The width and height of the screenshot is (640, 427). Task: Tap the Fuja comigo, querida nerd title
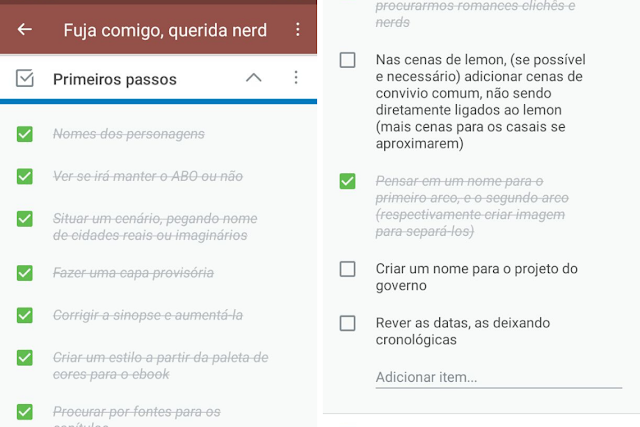(165, 30)
